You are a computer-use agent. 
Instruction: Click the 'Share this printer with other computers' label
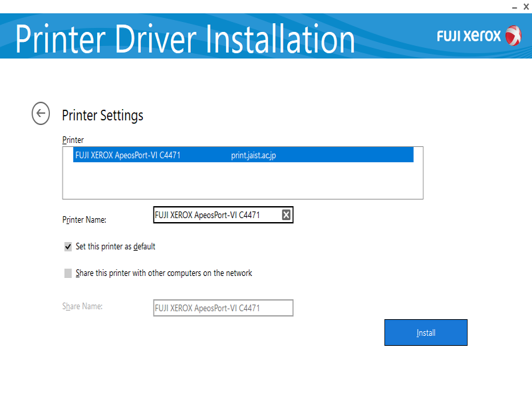(x=164, y=273)
